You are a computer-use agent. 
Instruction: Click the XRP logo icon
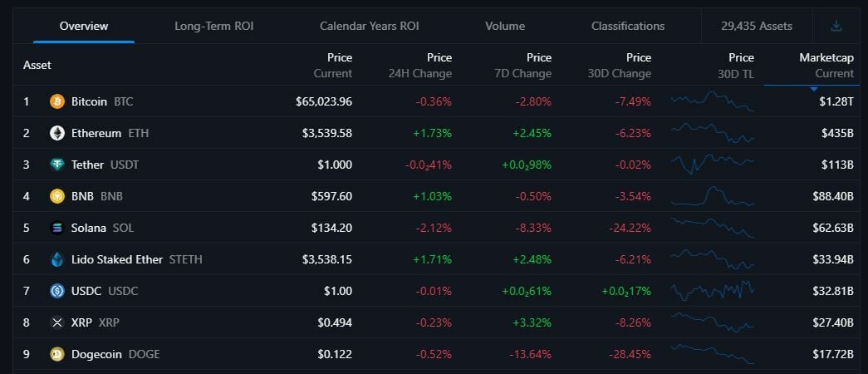[x=57, y=322]
